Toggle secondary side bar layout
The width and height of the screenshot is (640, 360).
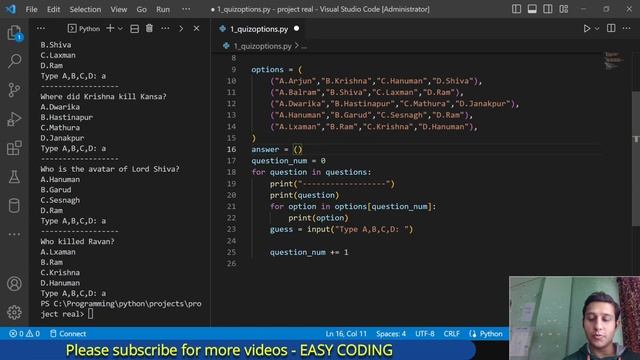click(x=548, y=9)
